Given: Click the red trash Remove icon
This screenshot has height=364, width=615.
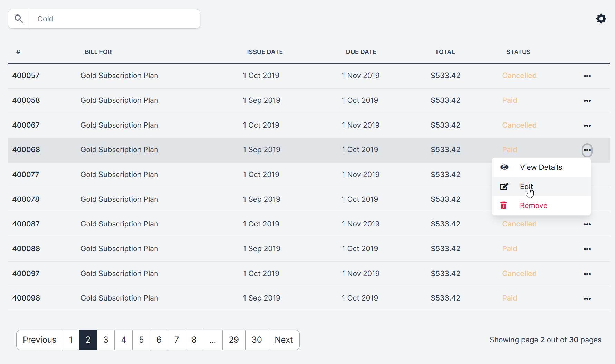Looking at the screenshot, I should click(504, 206).
